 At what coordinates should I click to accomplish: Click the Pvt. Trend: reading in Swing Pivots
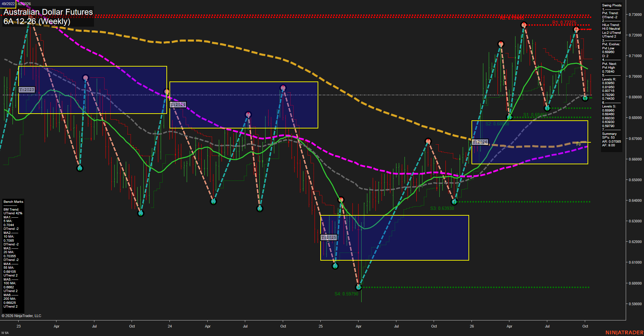click(x=610, y=13)
